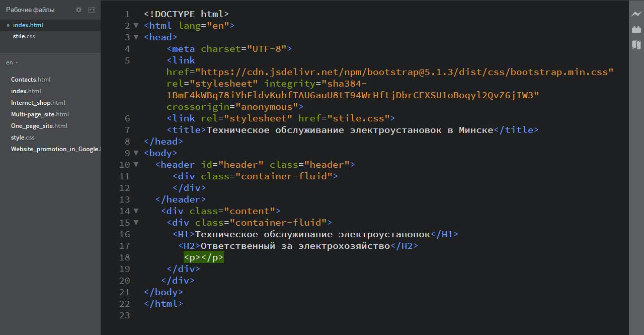Start Live Preview with the lightning icon
Viewport: 644px width, 335px height.
pyautogui.click(x=636, y=14)
